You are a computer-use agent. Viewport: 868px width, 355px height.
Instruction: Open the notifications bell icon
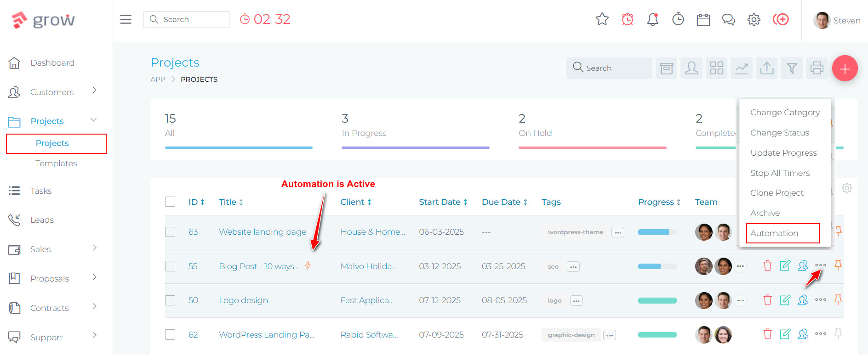click(652, 19)
